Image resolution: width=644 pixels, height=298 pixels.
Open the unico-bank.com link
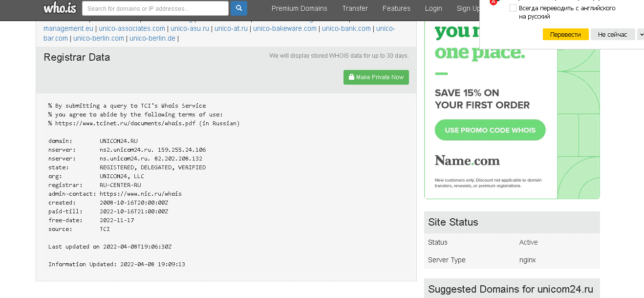pos(346,28)
